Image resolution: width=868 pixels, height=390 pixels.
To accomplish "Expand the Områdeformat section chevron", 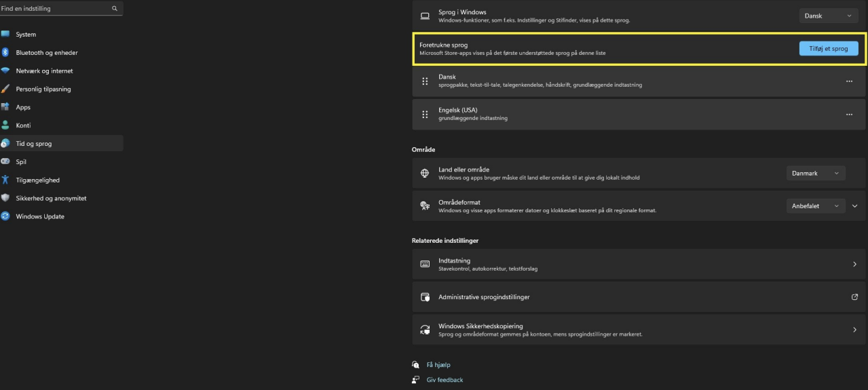I will pyautogui.click(x=854, y=206).
